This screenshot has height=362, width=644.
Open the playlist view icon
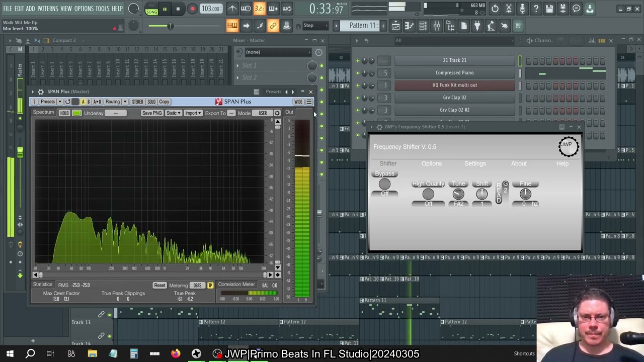pyautogui.click(x=396, y=26)
